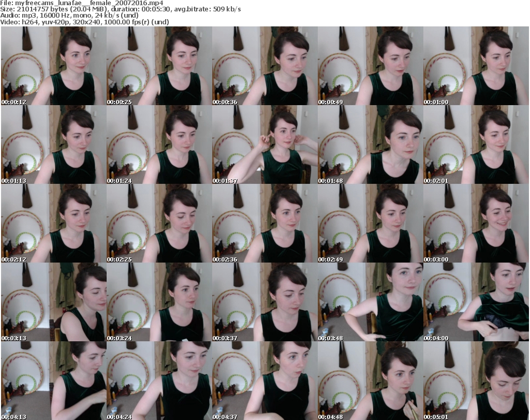Select the frame stamped 00:04:48
Image resolution: width=530 pixels, height=420 pixels.
point(370,381)
